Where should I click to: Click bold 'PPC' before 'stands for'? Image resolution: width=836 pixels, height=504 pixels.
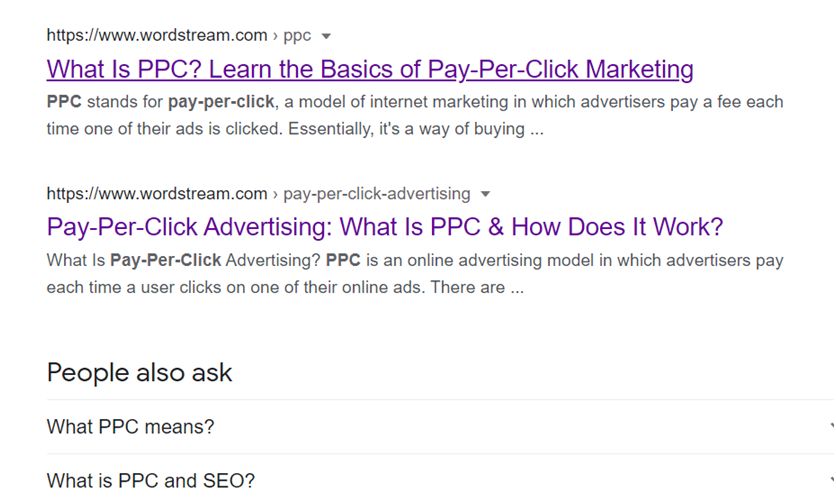click(x=64, y=102)
